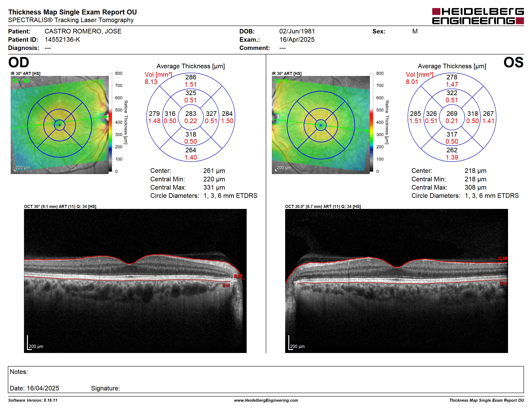
Task: Click the OD retina thickness color scale bar
Action: click(x=110, y=122)
